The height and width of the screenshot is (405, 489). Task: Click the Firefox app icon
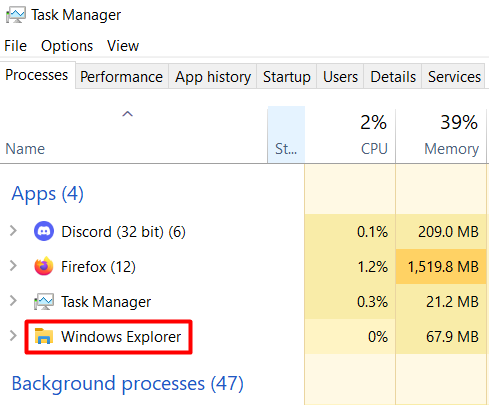[x=44, y=266]
